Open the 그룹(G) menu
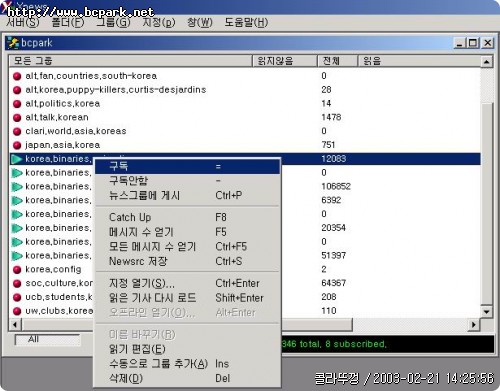 (x=113, y=23)
